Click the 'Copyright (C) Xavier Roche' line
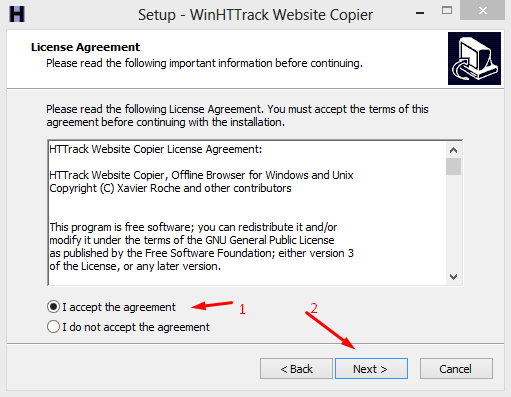The height and width of the screenshot is (397, 511). click(170, 188)
